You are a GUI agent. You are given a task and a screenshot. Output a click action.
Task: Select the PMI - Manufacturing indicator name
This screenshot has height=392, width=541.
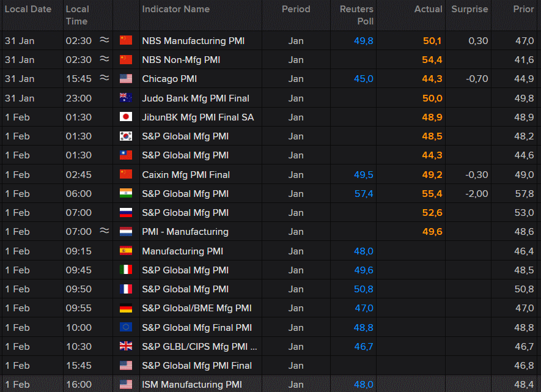pyautogui.click(x=185, y=232)
